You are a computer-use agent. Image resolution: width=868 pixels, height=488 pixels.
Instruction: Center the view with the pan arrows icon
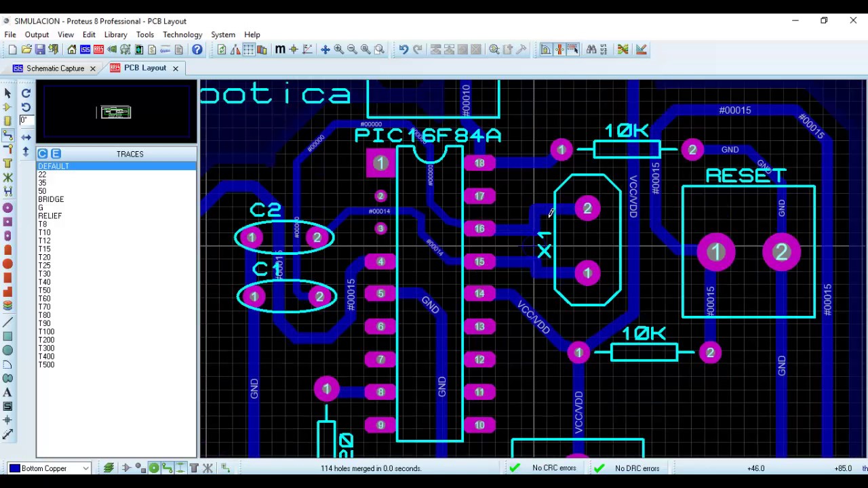coord(325,49)
